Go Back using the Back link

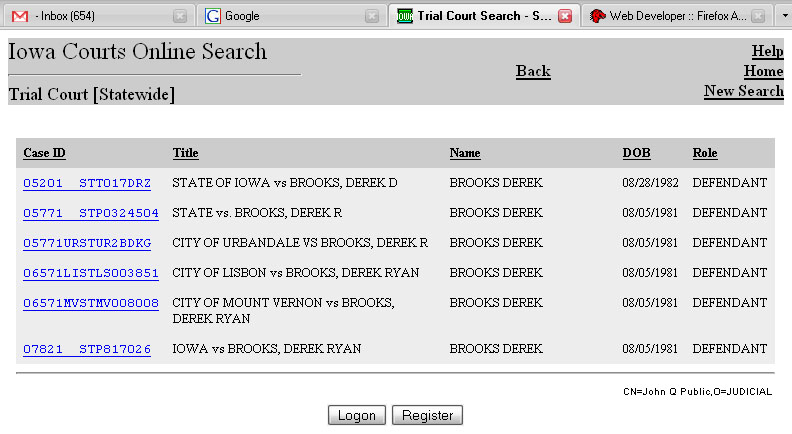[x=533, y=71]
